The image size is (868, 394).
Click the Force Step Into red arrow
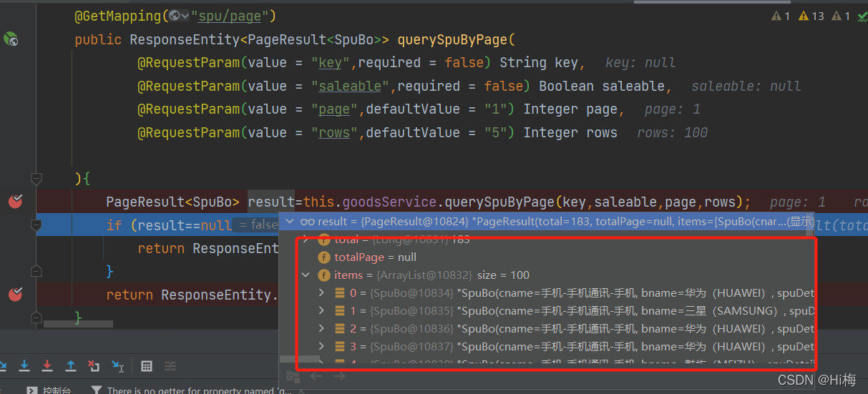coord(47,366)
